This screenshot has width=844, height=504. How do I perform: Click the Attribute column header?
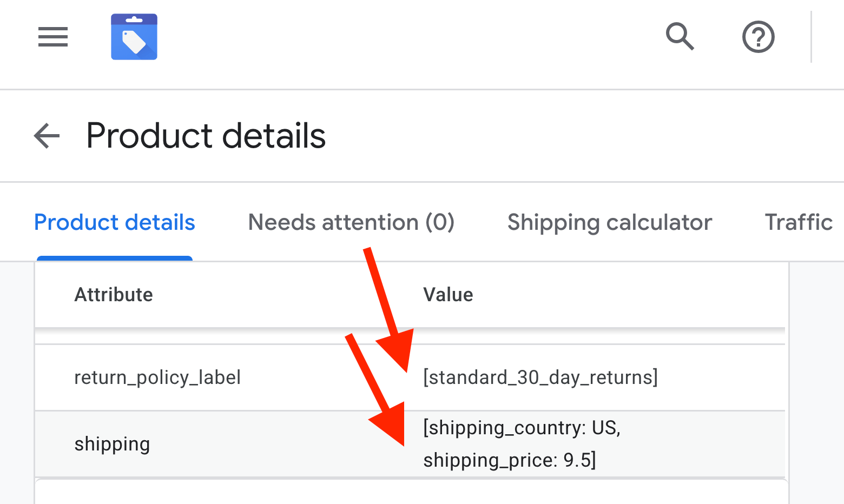click(114, 295)
